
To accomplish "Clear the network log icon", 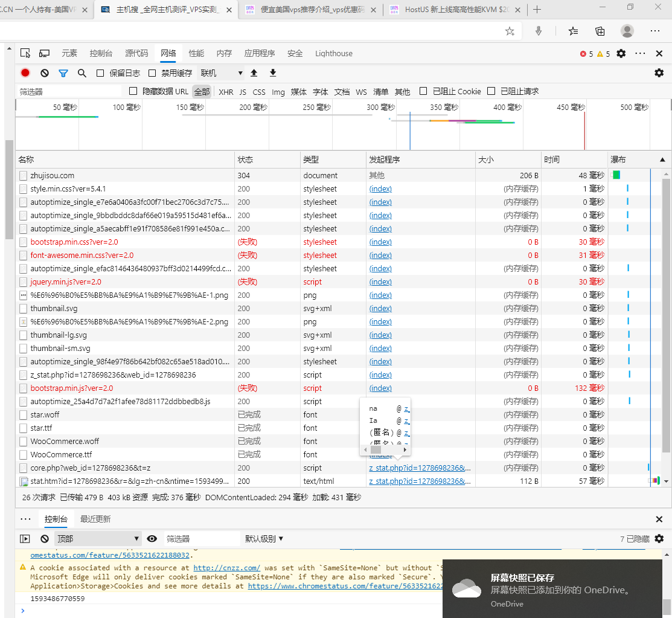I will pos(45,73).
